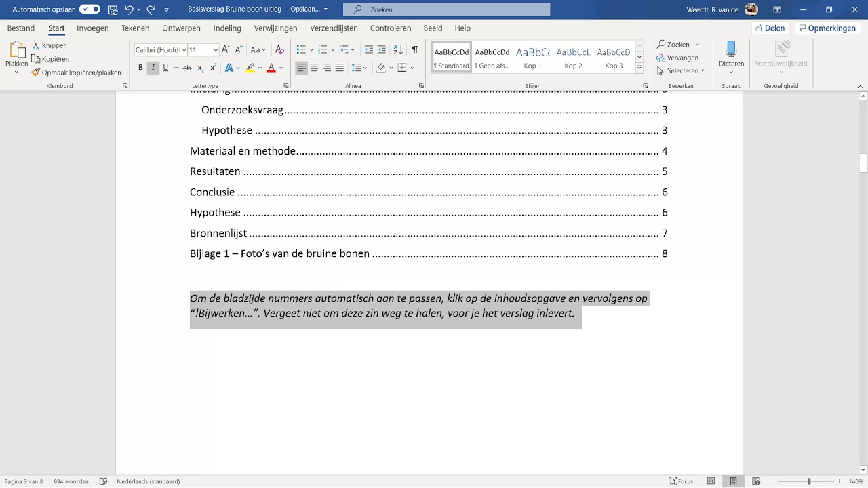Align text right

coord(327,68)
